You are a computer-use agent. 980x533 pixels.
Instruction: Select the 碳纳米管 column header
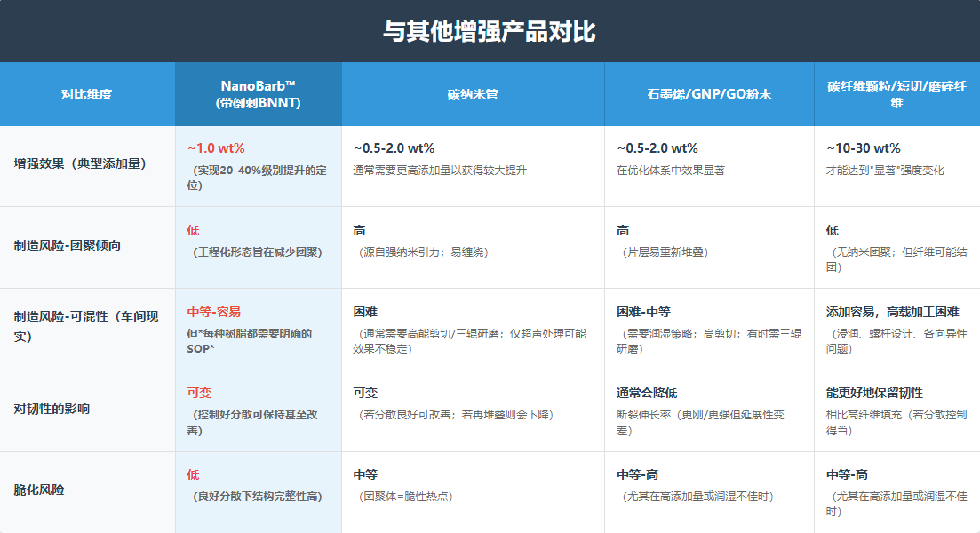[474, 92]
